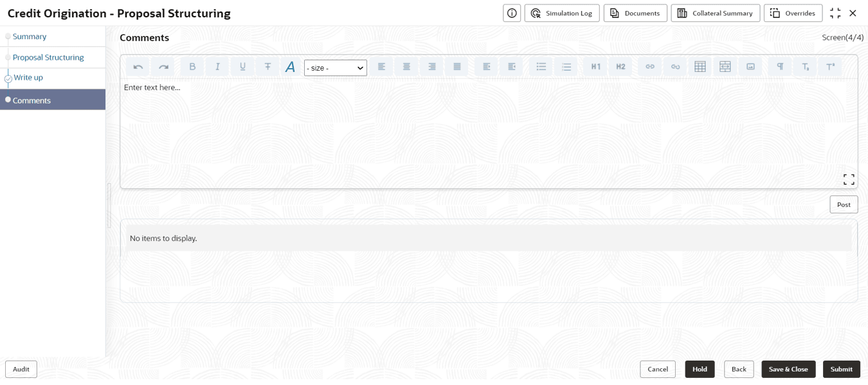Cancel the proposal task

click(658, 369)
